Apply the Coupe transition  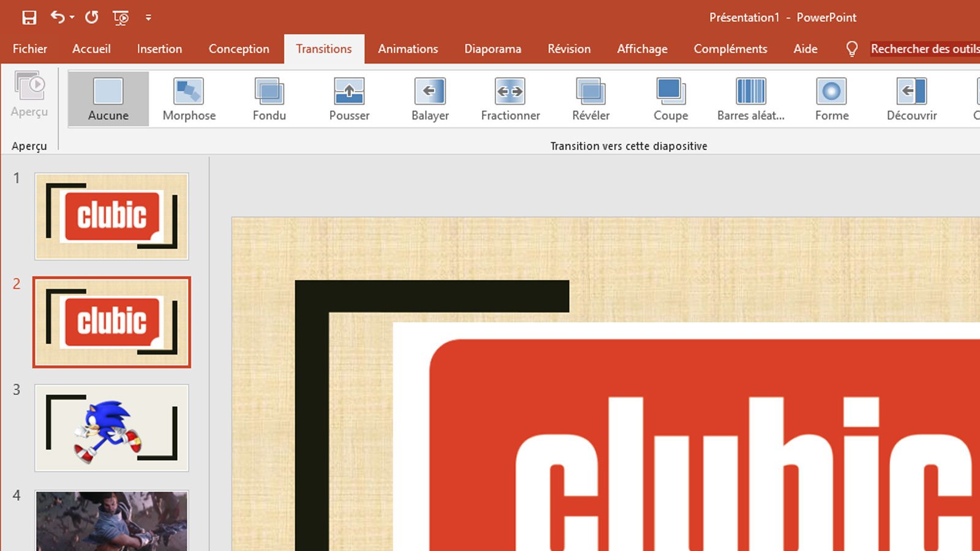click(x=671, y=99)
